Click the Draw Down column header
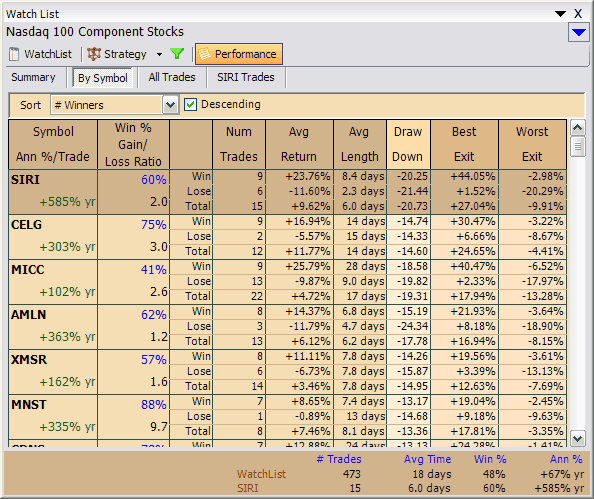This screenshot has width=594, height=499. pos(408,144)
